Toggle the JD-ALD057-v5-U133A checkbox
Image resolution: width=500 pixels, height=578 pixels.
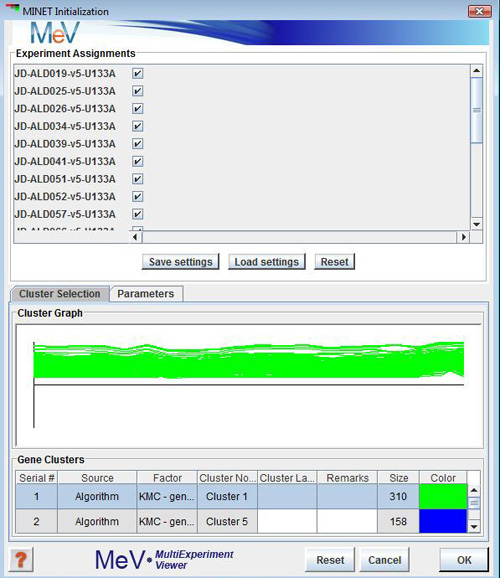[x=138, y=214]
